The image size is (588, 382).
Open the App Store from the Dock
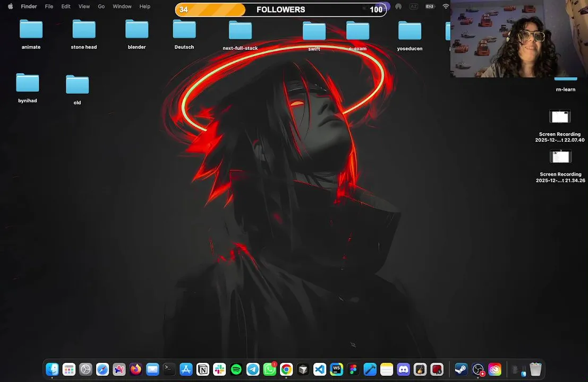point(186,370)
